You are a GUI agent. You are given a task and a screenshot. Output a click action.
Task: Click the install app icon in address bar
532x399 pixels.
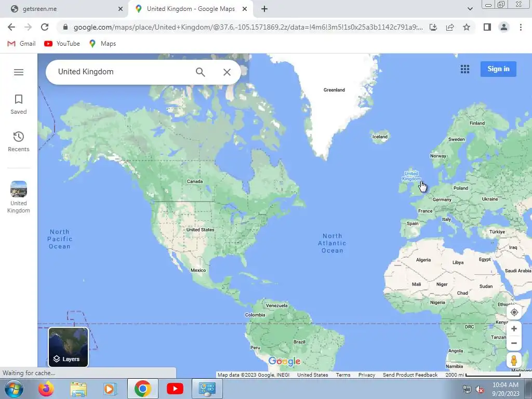(433, 27)
